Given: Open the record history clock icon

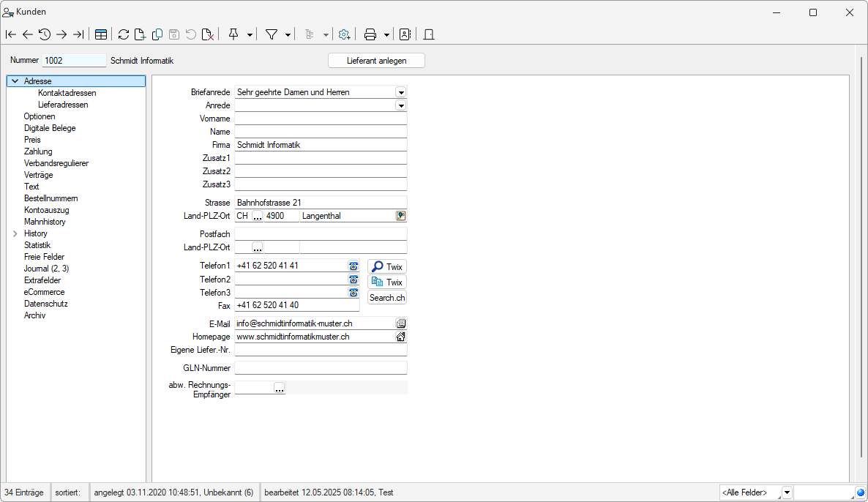Looking at the screenshot, I should [45, 34].
